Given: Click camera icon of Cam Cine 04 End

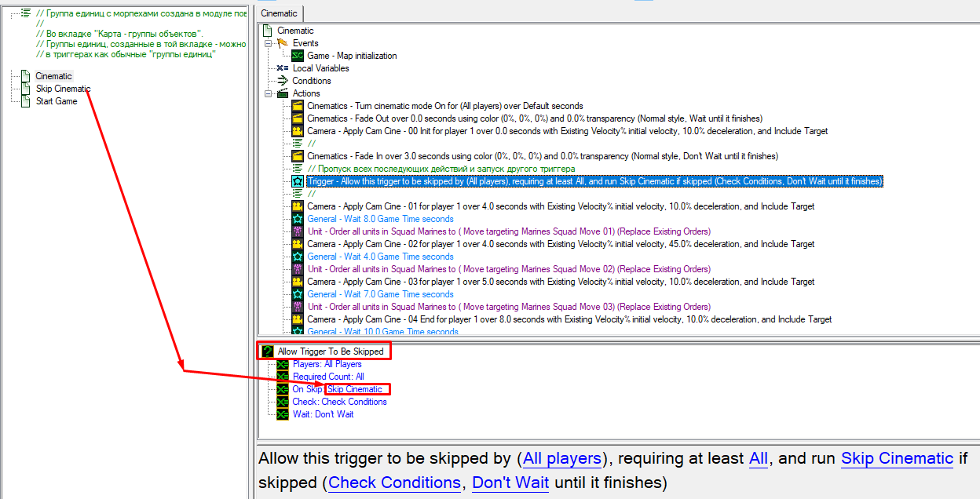Looking at the screenshot, I should 298,319.
